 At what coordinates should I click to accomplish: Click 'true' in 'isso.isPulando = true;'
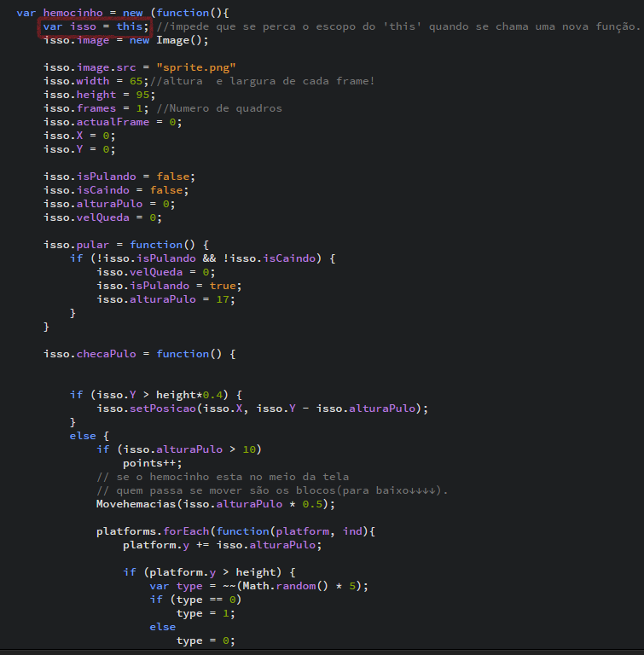(x=223, y=286)
